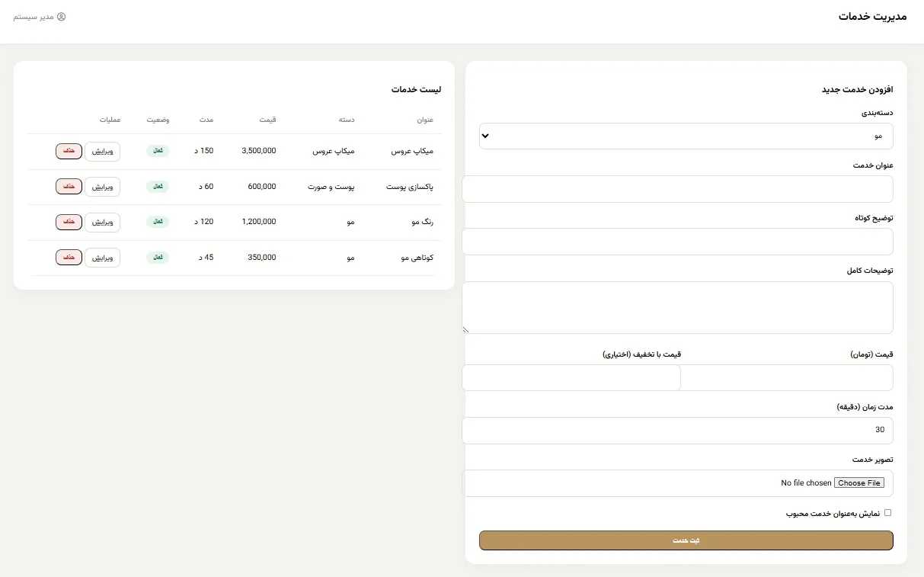The height and width of the screenshot is (577, 924).
Task: Click the ثبت خدمت submit button
Action: (x=686, y=540)
